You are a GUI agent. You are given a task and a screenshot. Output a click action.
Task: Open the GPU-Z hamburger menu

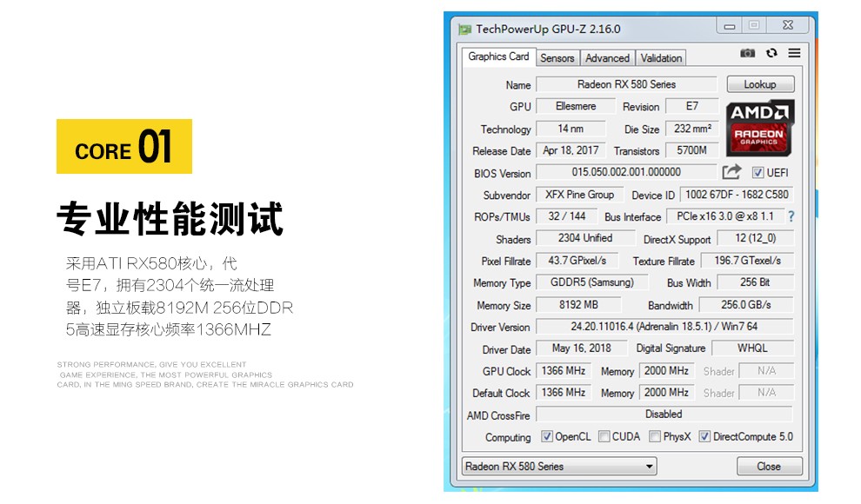[x=794, y=53]
